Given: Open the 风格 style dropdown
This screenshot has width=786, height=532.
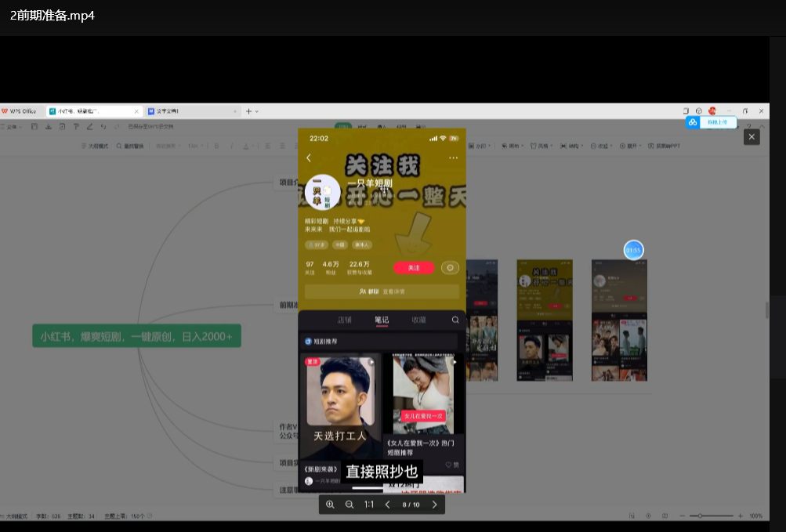Looking at the screenshot, I should click(542, 146).
